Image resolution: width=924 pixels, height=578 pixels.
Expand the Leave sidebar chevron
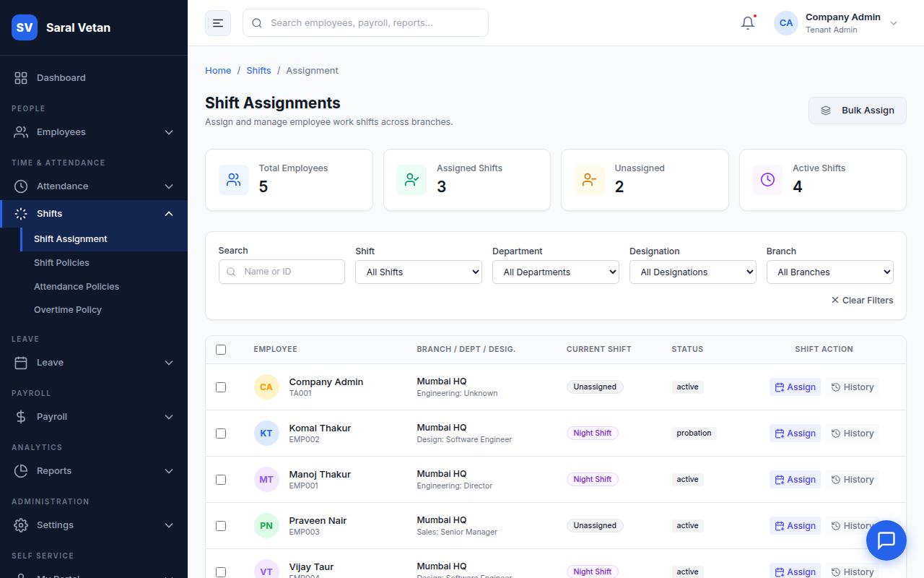pyautogui.click(x=169, y=363)
